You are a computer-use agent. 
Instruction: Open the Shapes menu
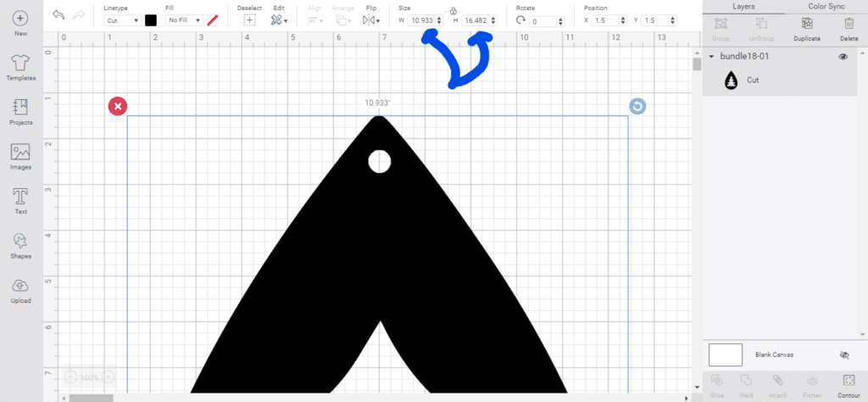21,240
